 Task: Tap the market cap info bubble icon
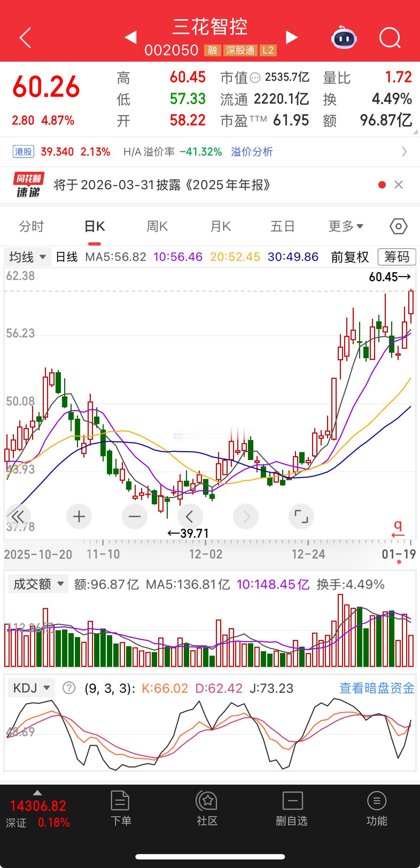[255, 78]
